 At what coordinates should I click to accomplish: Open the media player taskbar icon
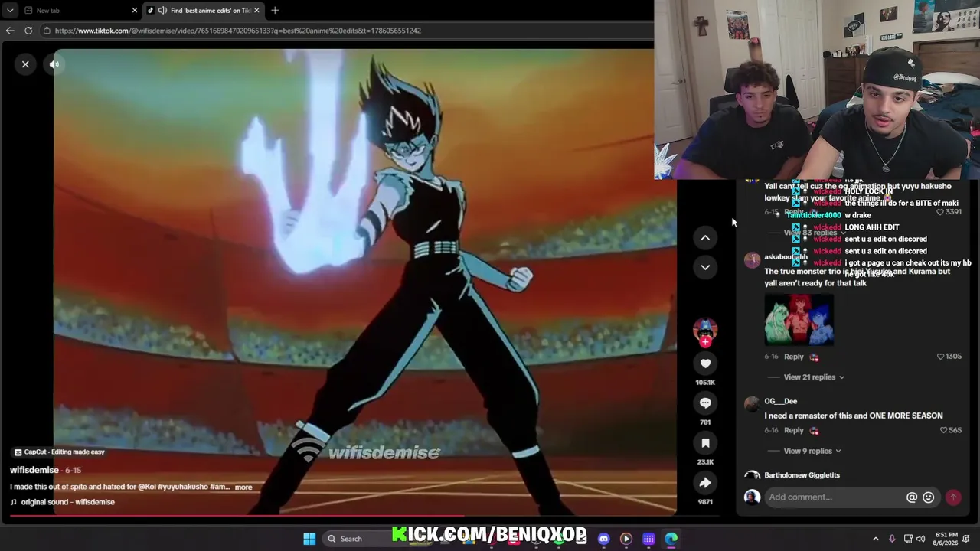point(626,539)
